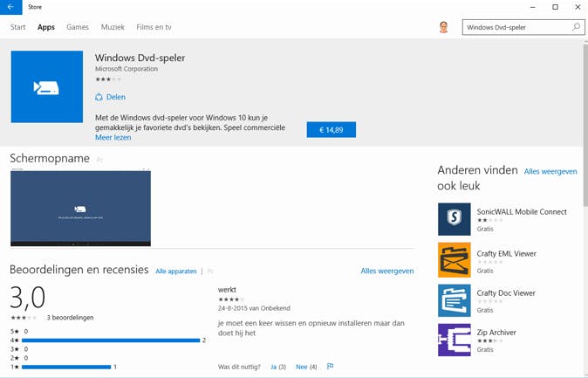
Task: Expand description with Meer lezen
Action: (113, 137)
